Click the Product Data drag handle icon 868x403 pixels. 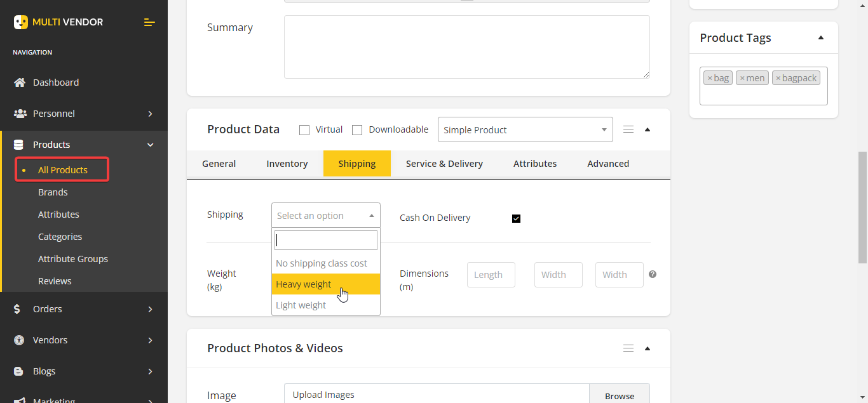click(x=628, y=129)
